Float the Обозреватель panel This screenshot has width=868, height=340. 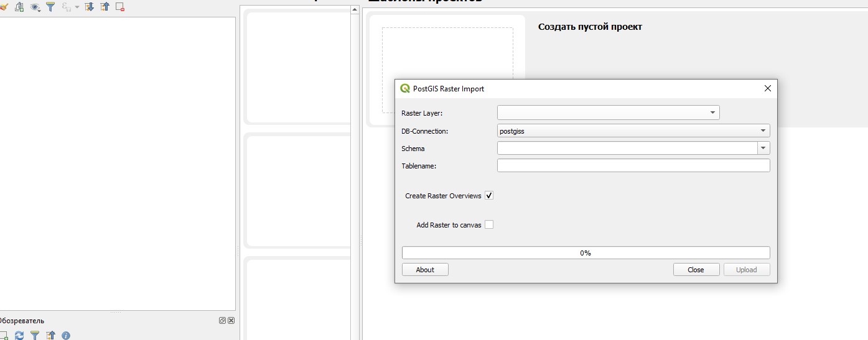point(222,321)
